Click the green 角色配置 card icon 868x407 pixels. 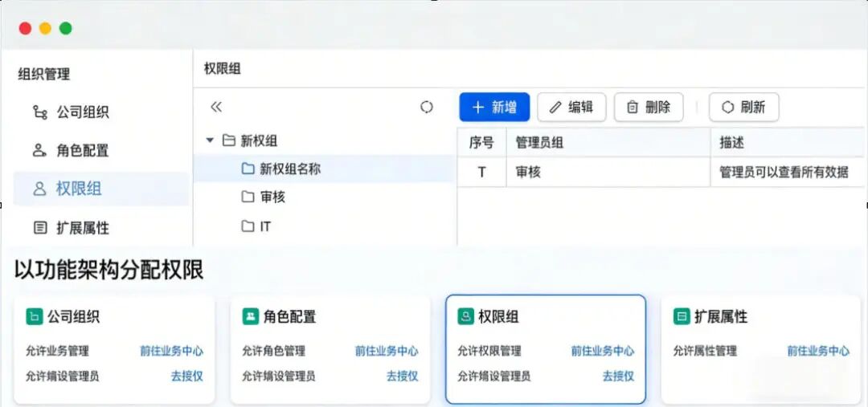pos(250,317)
